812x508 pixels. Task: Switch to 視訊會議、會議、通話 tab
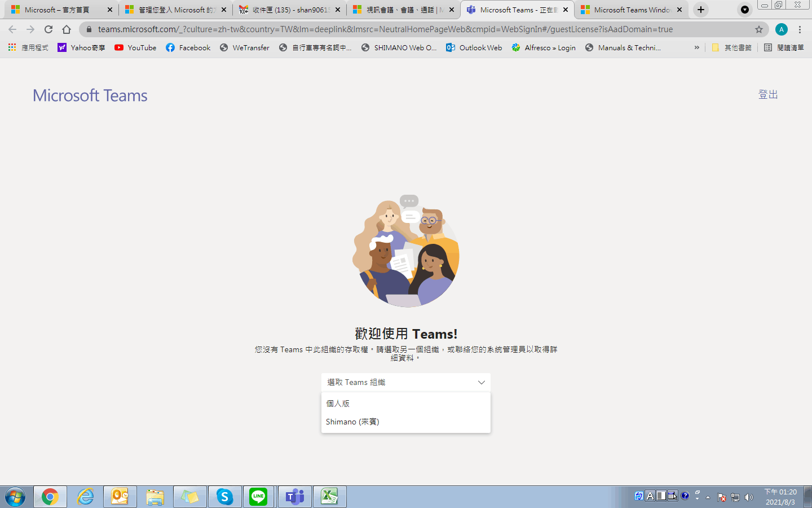coord(404,10)
